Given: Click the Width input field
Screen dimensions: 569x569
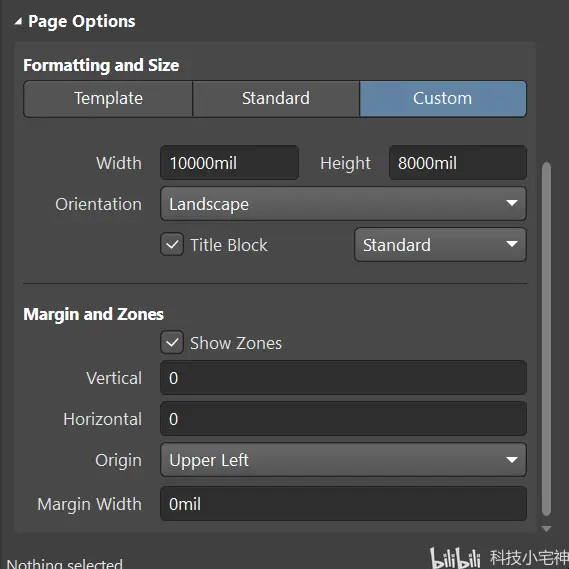Looking at the screenshot, I should pos(229,163).
